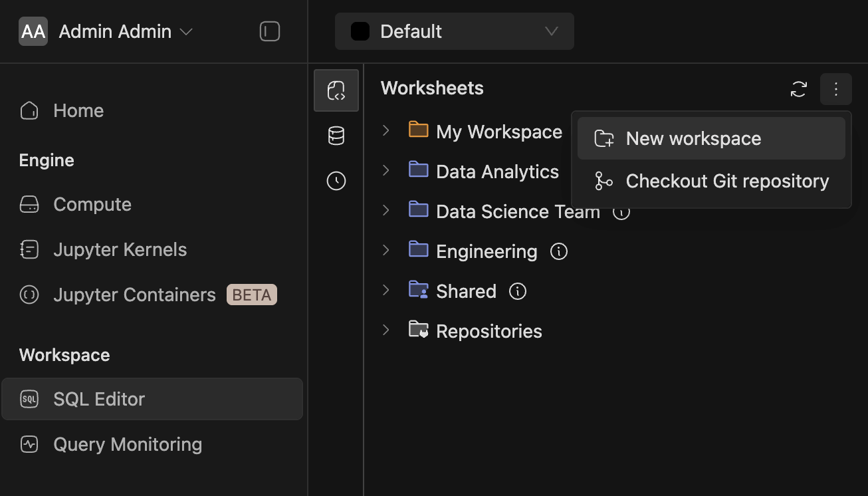The image size is (868, 496).
Task: Select the Worksheets panel icon
Action: [x=336, y=90]
